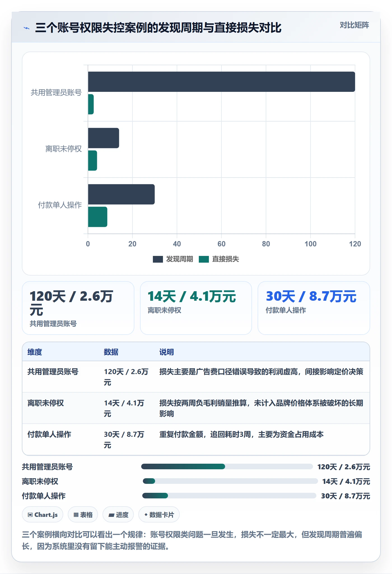Image resolution: width=392 pixels, height=574 pixels.
Task: Toggle the 直接损失 legend swatch
Action: pos(204,259)
